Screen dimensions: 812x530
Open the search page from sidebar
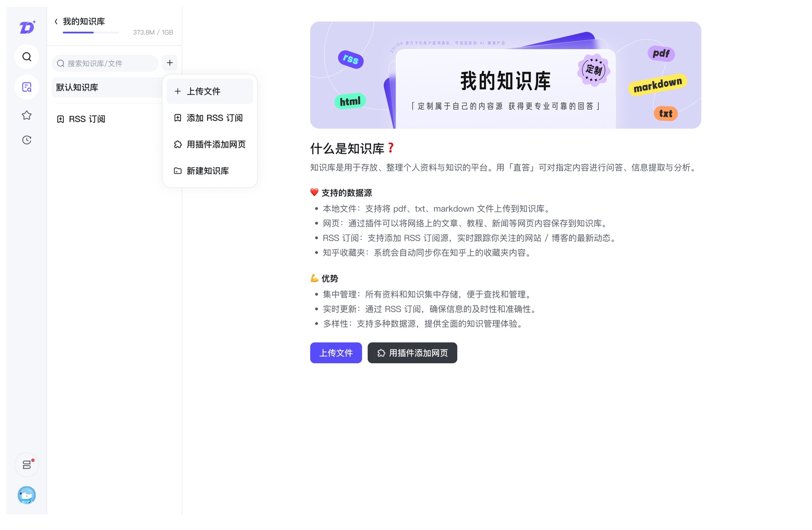click(x=27, y=57)
